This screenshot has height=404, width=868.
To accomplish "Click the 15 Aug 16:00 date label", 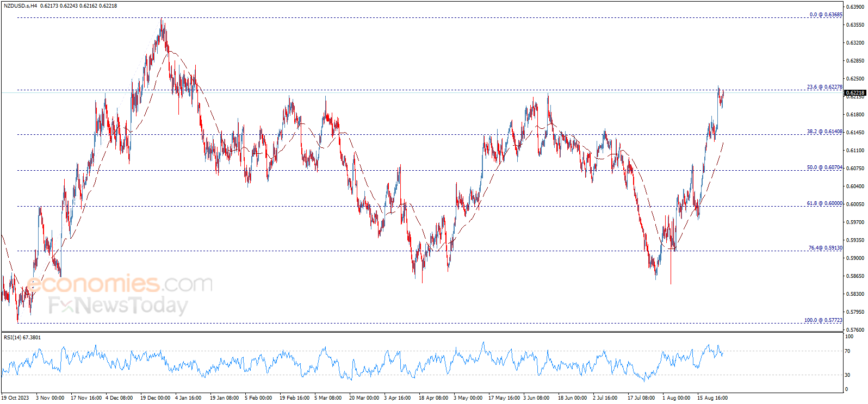I will tap(712, 398).
